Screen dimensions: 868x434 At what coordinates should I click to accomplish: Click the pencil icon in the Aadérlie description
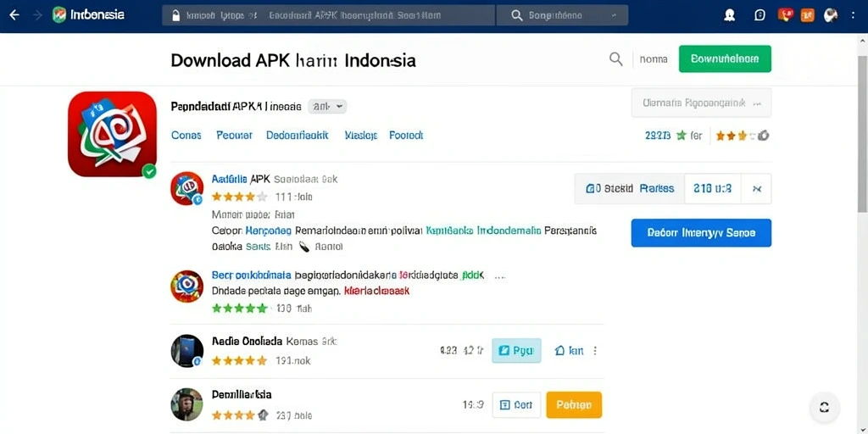pos(303,247)
